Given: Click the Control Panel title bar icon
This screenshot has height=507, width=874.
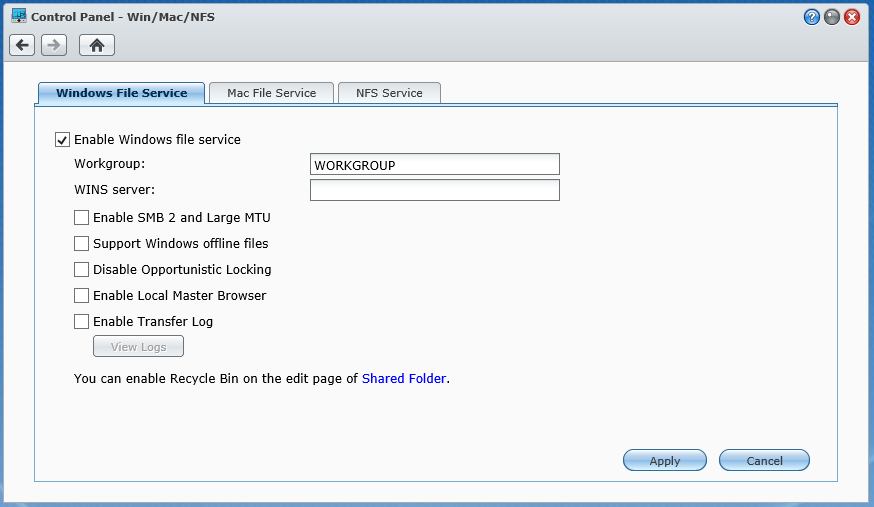Looking at the screenshot, I should [19, 16].
